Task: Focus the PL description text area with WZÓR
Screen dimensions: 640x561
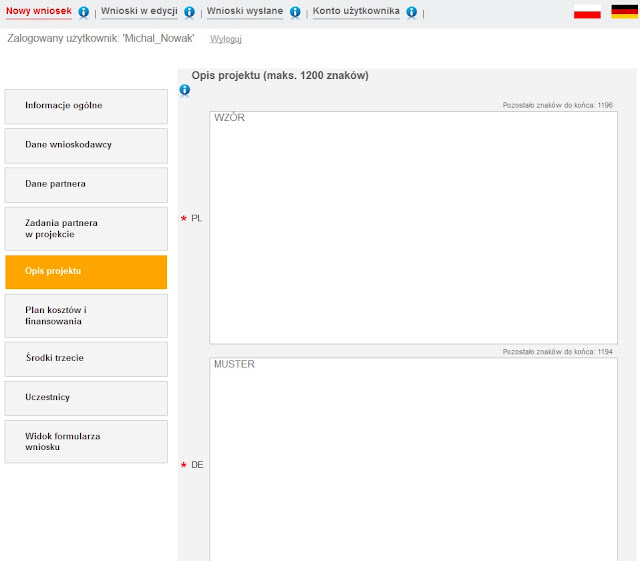Action: tap(413, 227)
